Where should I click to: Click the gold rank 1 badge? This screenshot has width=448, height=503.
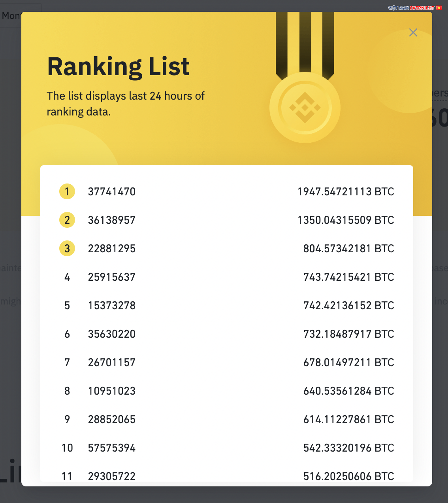67,192
